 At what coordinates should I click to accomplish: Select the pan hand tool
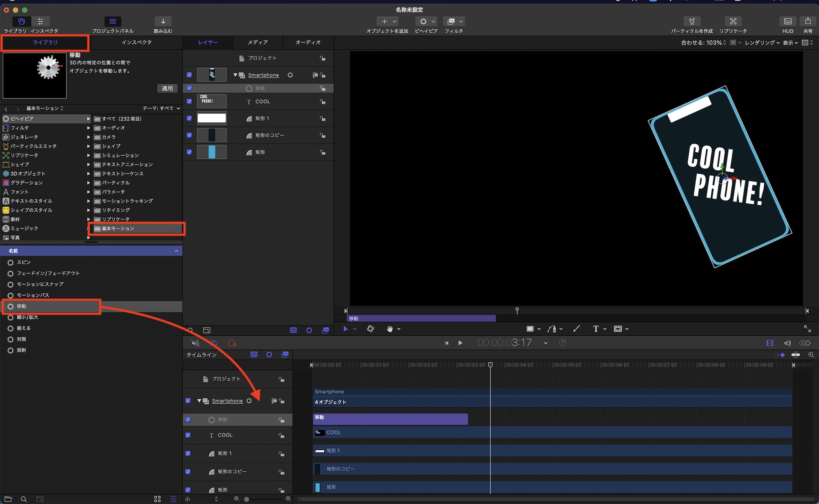390,329
